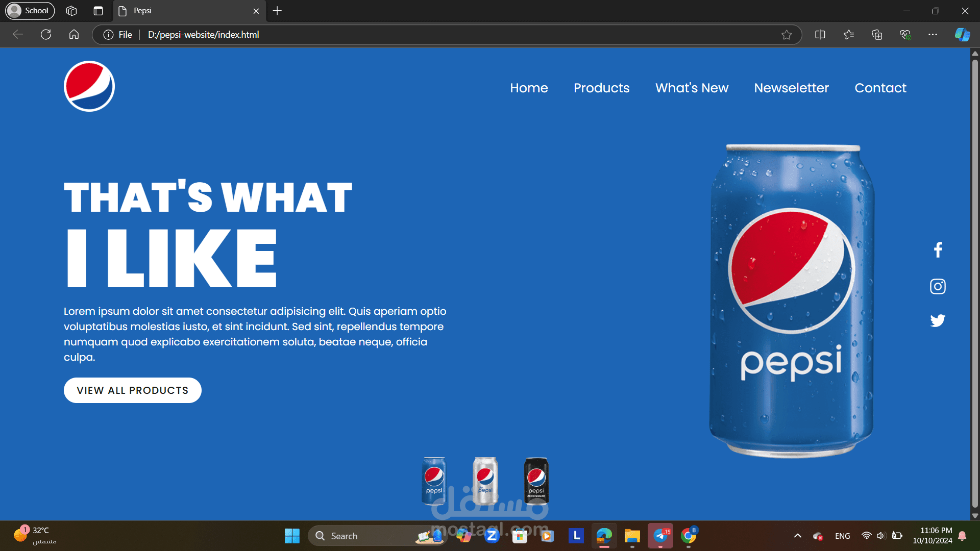Open a new tab with plus button

(277, 11)
